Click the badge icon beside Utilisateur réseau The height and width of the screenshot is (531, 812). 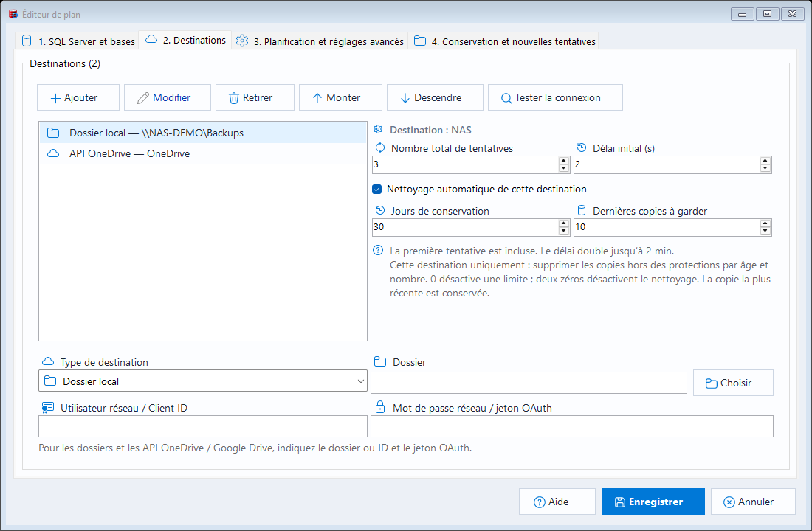[48, 408]
